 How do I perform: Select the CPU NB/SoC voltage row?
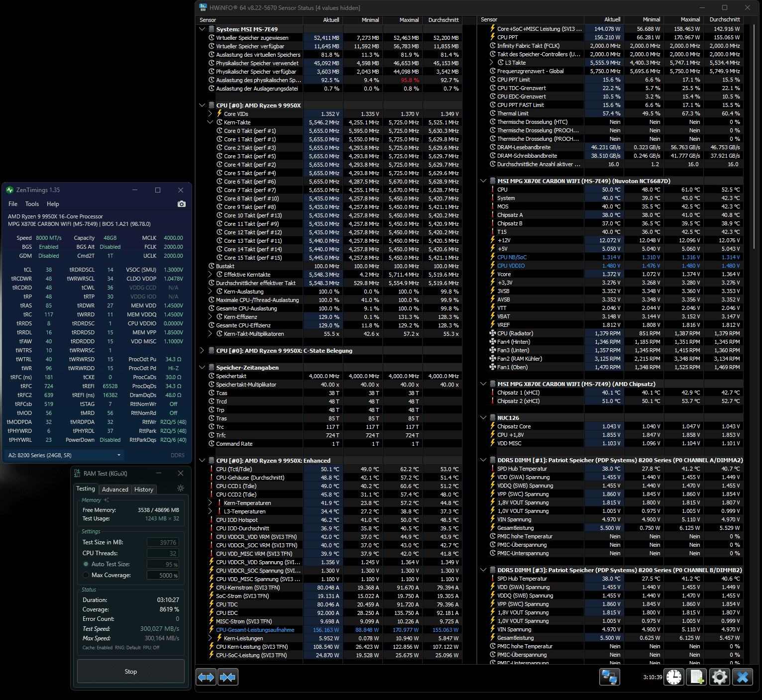pyautogui.click(x=610, y=257)
